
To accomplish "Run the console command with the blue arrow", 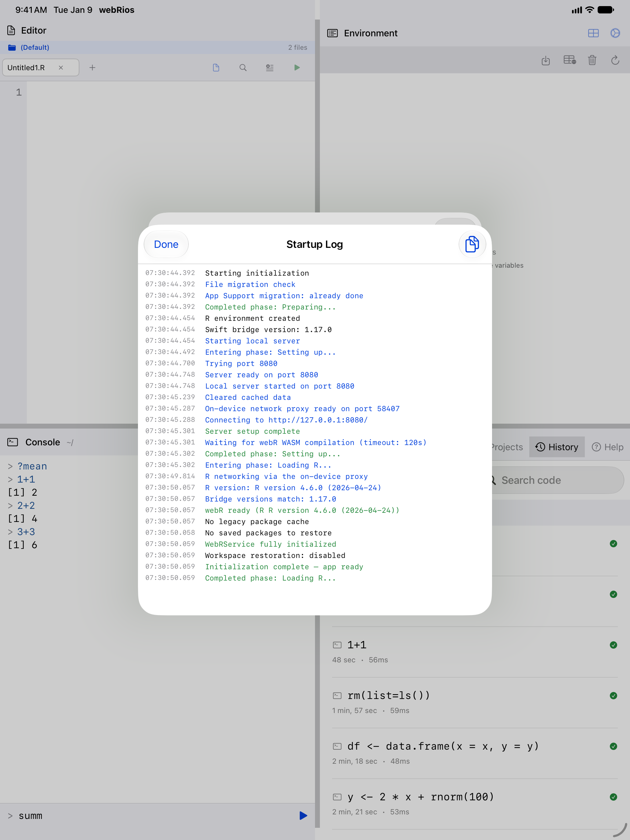I will coord(303,815).
